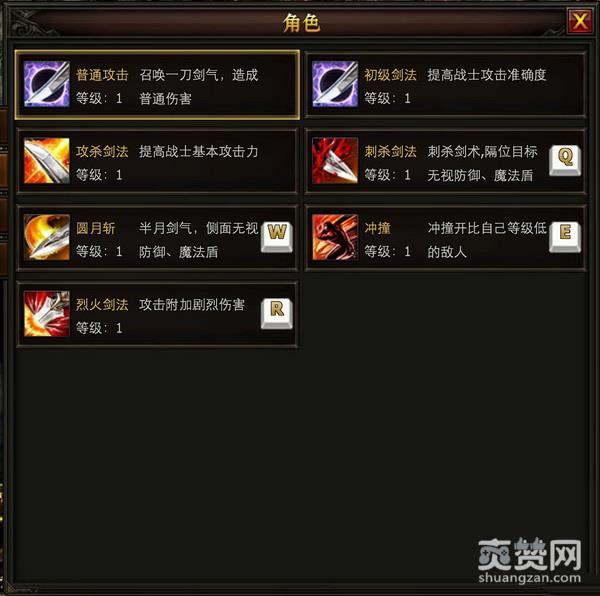Choose the 攻杀剑法 flaming blade icon
Viewport: 600px width, 596px height.
point(47,161)
